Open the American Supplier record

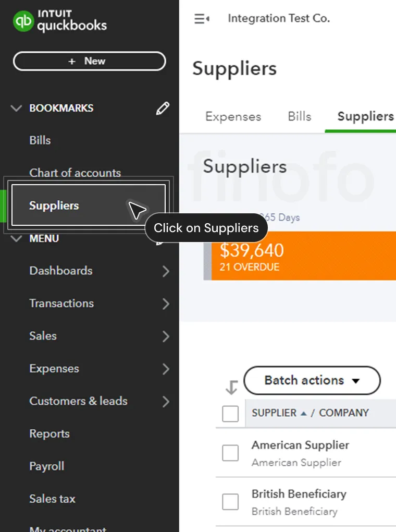tap(300, 445)
